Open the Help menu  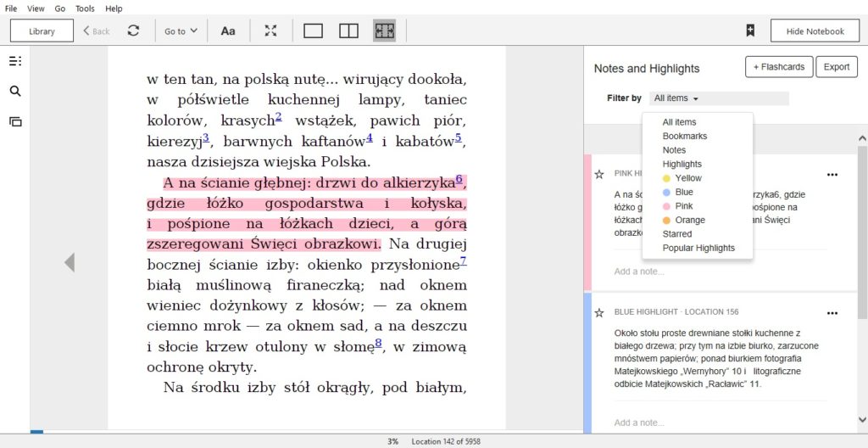pos(114,8)
